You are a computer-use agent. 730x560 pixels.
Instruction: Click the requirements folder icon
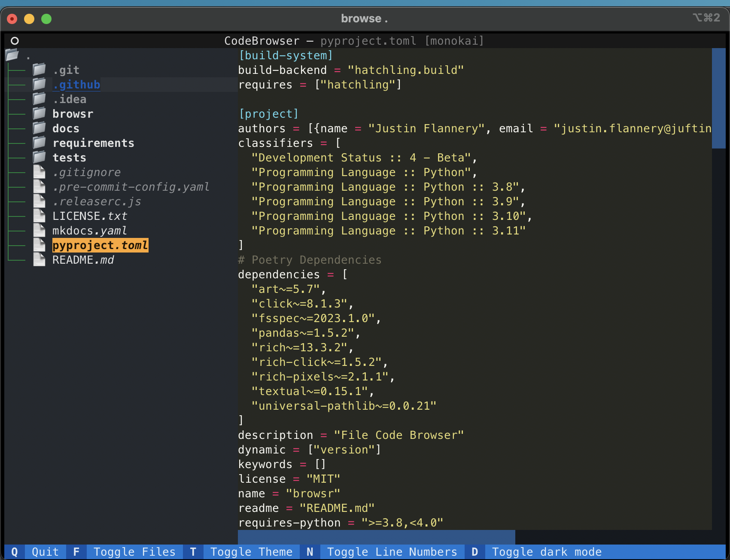click(39, 143)
